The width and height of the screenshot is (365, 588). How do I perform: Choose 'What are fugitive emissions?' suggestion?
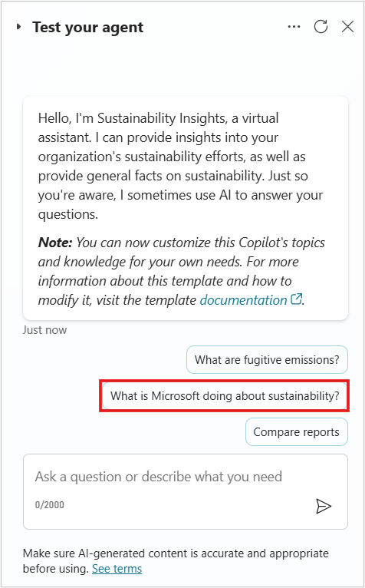click(x=267, y=359)
